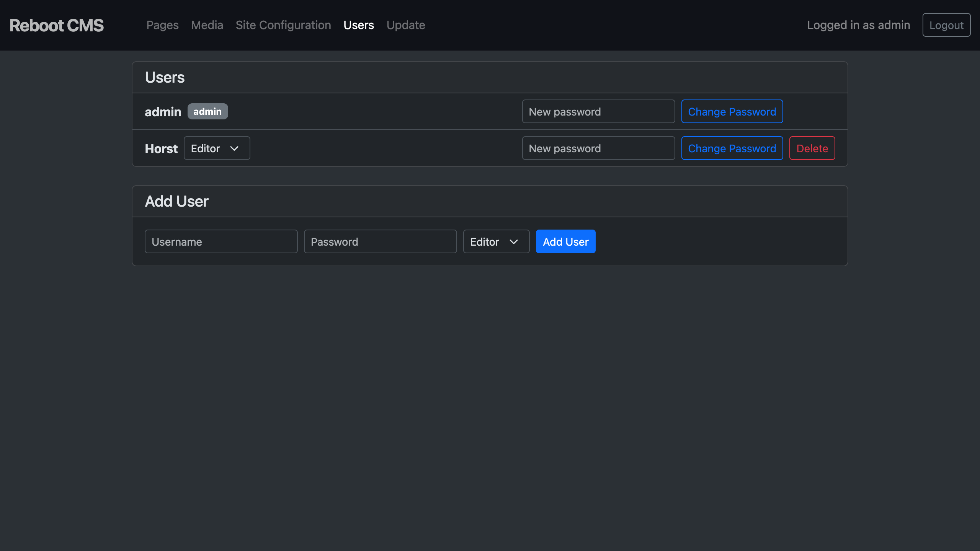Select the Users nav item
Image resolution: width=980 pixels, height=551 pixels.
tap(358, 25)
